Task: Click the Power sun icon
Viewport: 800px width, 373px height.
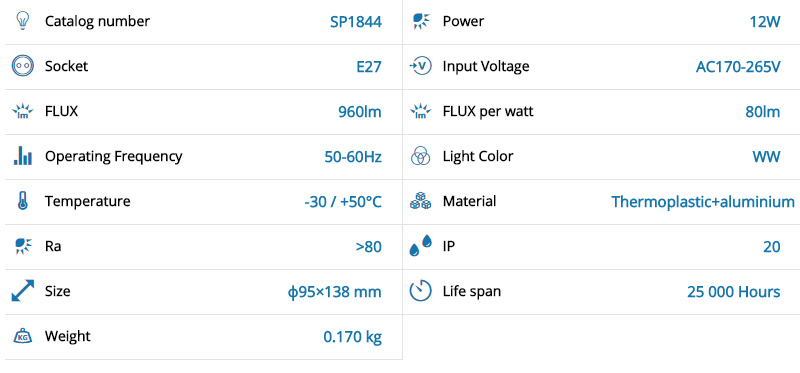Action: coord(421,21)
